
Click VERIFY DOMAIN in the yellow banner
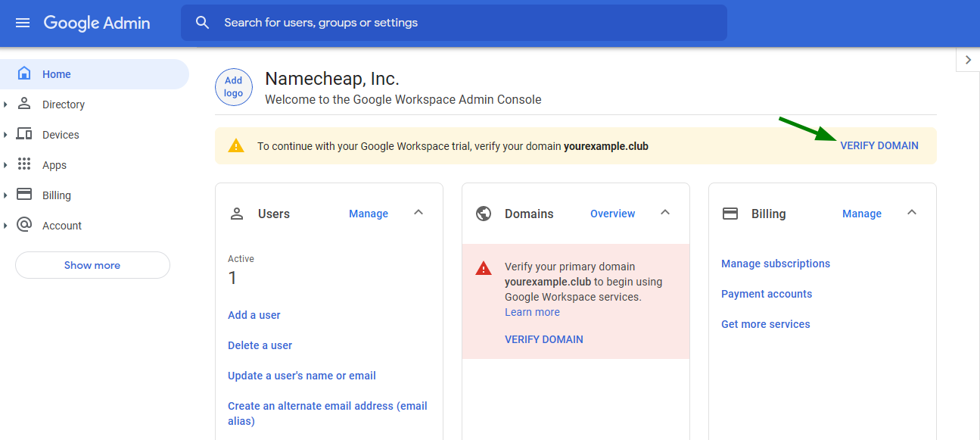(x=879, y=145)
